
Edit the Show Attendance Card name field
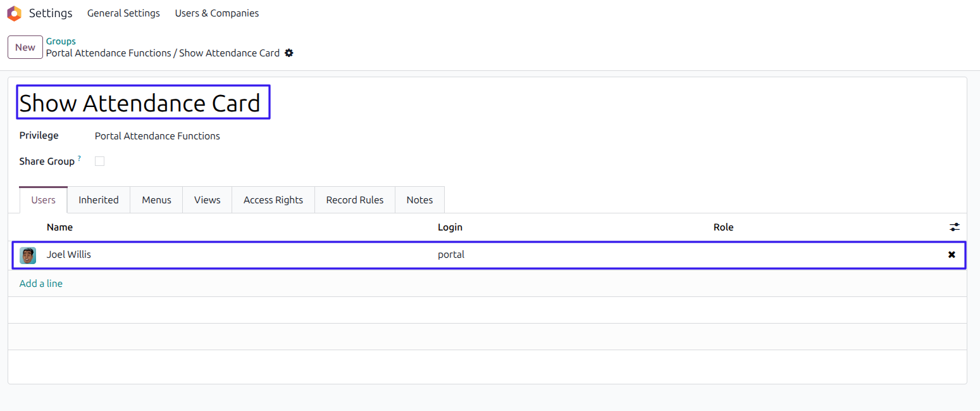coord(143,103)
